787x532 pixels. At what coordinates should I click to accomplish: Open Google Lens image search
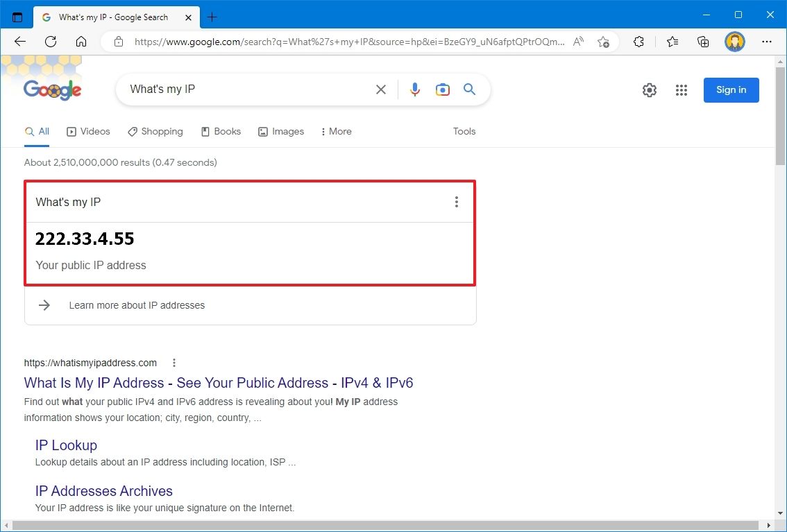click(x=442, y=89)
